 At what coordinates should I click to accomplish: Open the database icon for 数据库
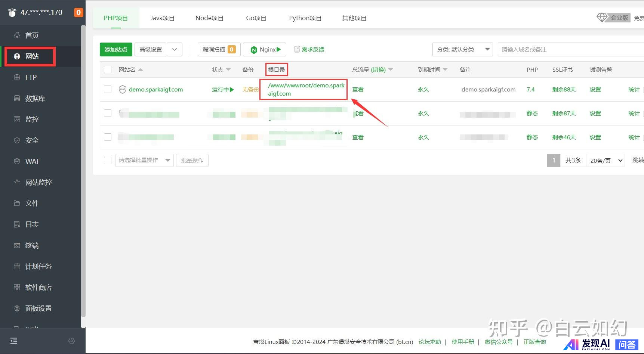(17, 99)
